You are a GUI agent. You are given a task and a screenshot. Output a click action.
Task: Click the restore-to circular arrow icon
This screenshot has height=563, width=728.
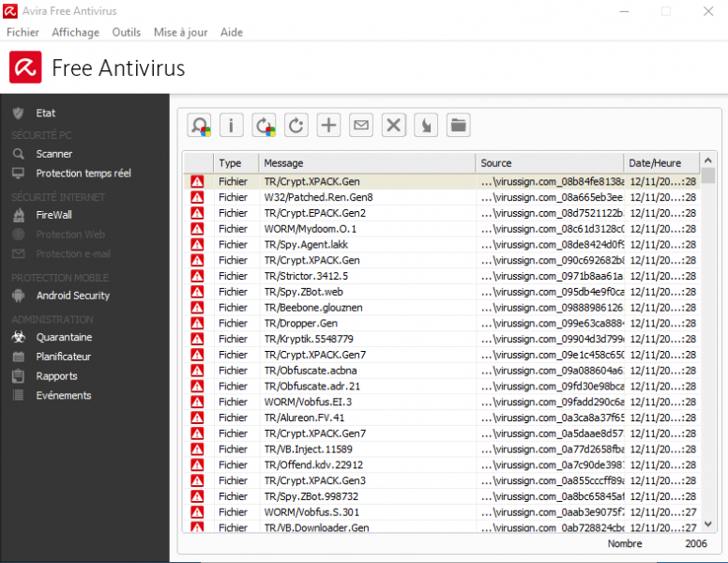coord(296,126)
